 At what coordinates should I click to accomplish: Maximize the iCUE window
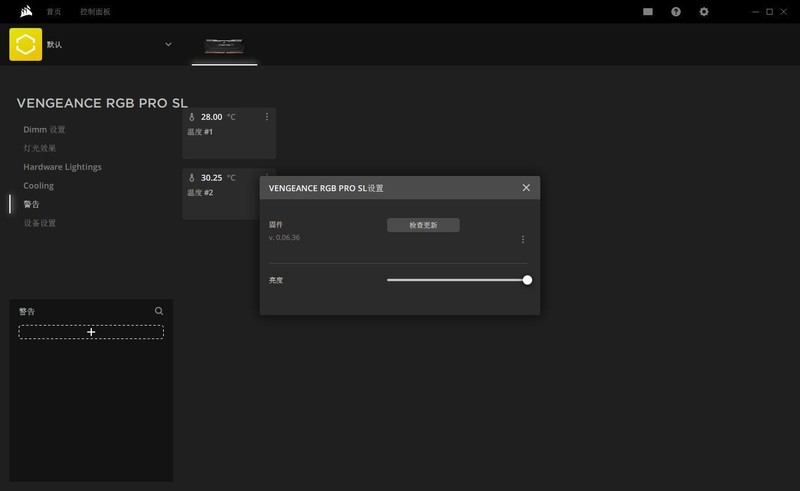click(769, 12)
